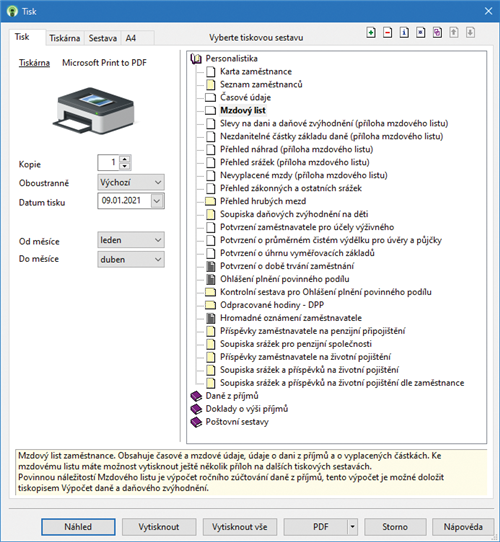
Task: Click the Časové údaje landscape page icon
Action: (x=210, y=97)
